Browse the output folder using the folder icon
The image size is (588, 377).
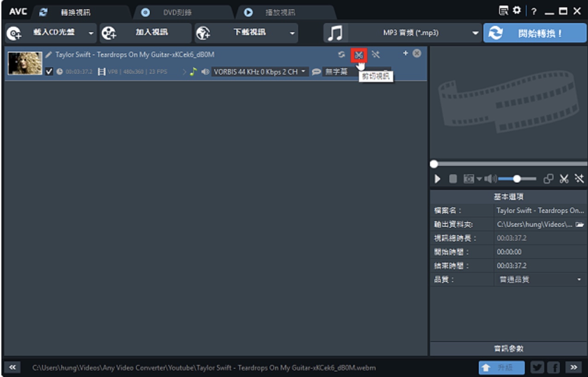[x=579, y=224]
